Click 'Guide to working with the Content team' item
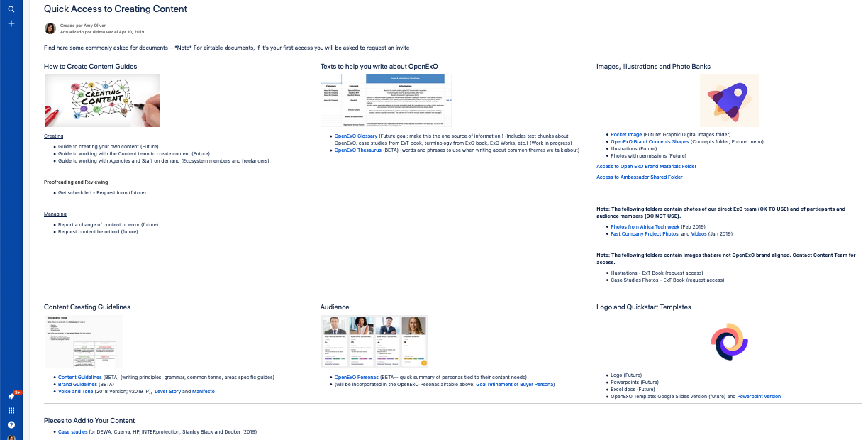 click(x=134, y=154)
